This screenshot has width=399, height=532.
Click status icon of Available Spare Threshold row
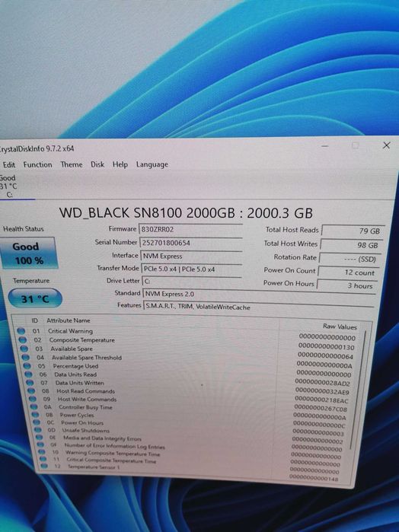pyautogui.click(x=25, y=357)
